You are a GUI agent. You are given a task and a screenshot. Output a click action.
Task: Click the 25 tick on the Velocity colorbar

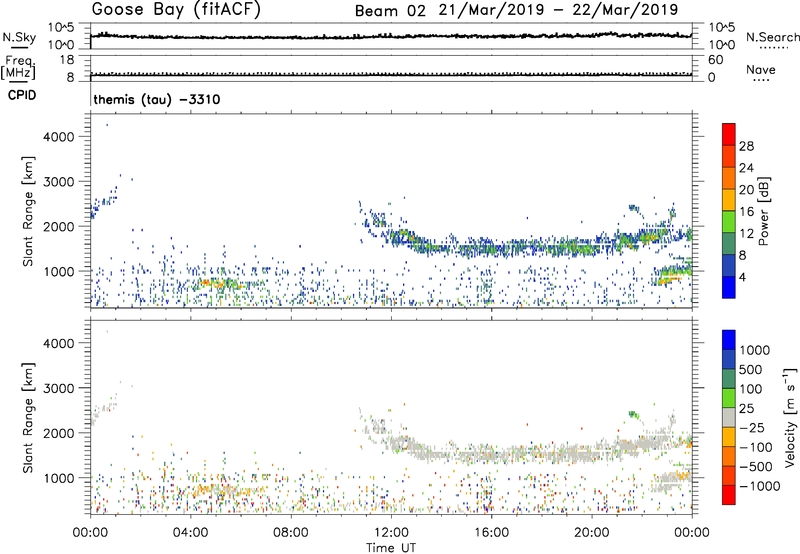(x=747, y=409)
